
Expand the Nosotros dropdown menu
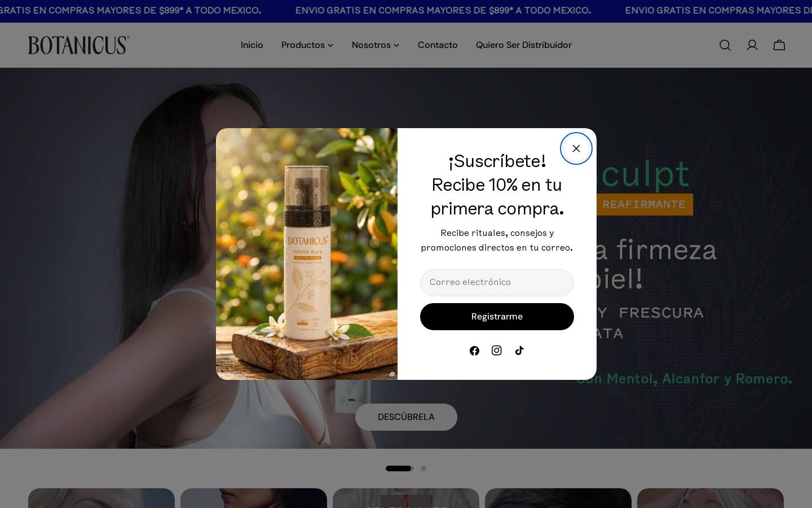[376, 45]
